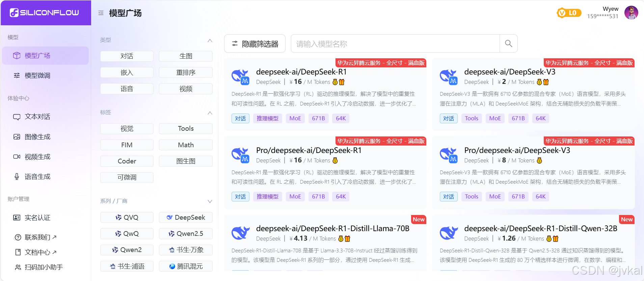Open the user avatar menu
Viewport: 644px width, 281px height.
click(x=631, y=13)
